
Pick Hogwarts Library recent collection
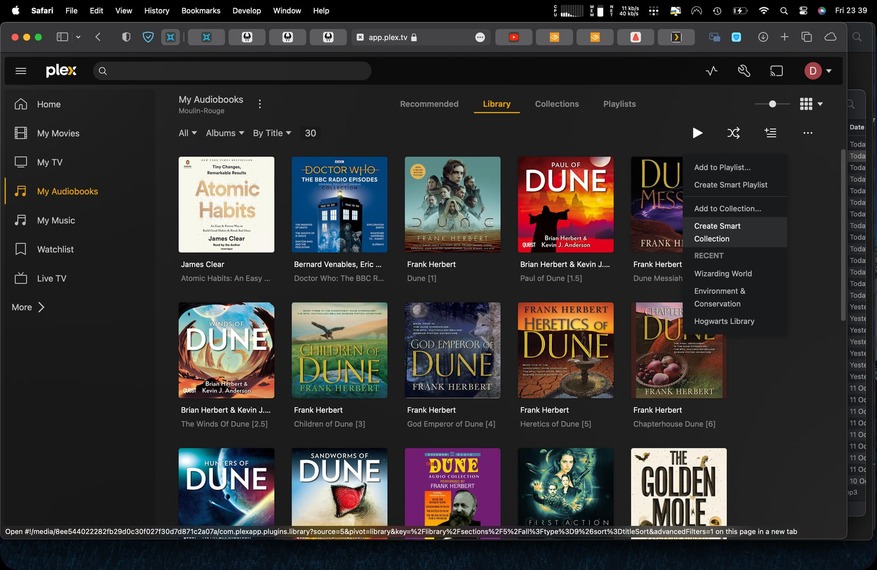724,321
